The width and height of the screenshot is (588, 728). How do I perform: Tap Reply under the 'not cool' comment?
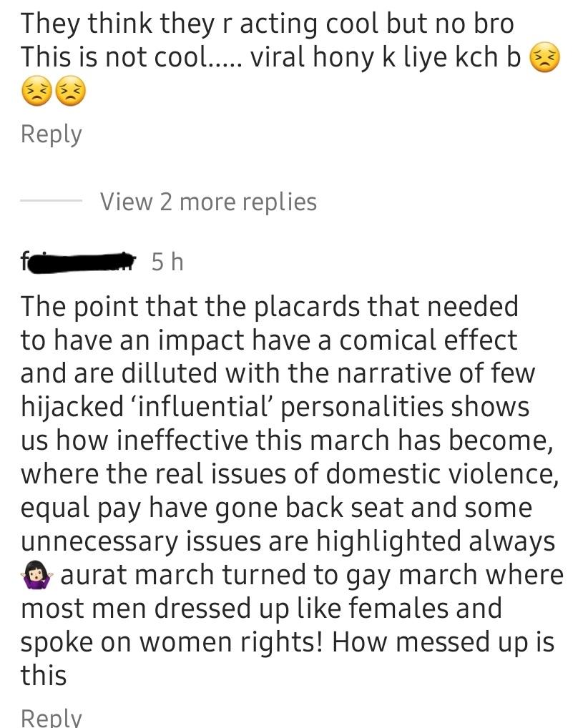coord(51,135)
